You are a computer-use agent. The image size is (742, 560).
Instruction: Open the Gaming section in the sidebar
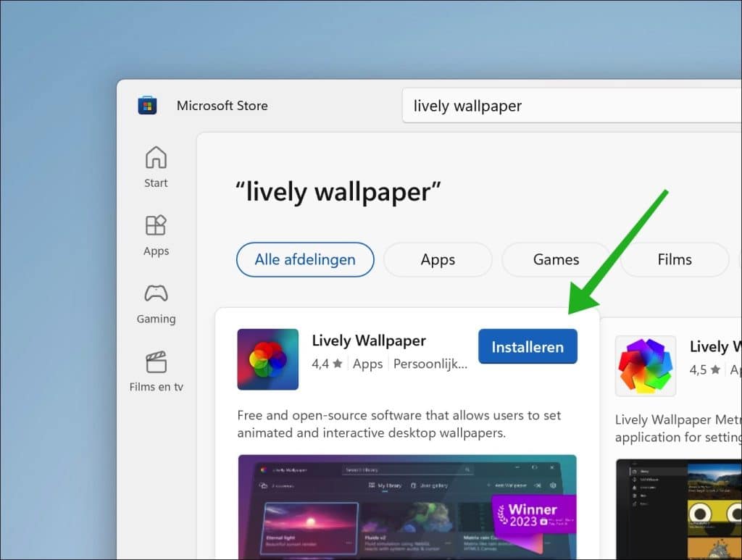[x=156, y=304]
